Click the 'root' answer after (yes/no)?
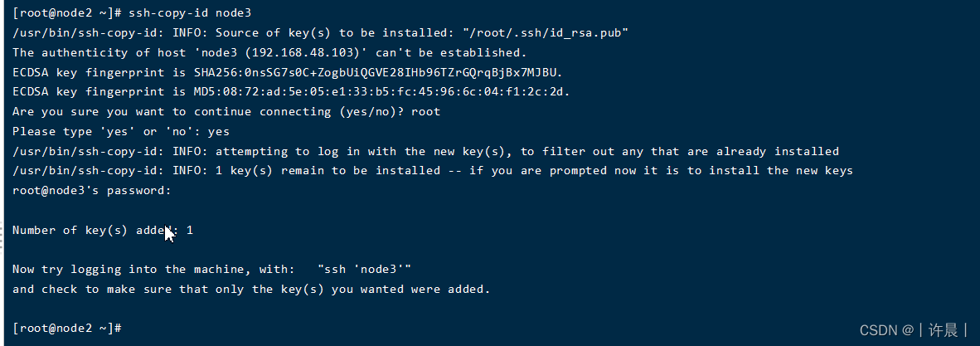Screen dimensions: 980x346 pos(426,111)
